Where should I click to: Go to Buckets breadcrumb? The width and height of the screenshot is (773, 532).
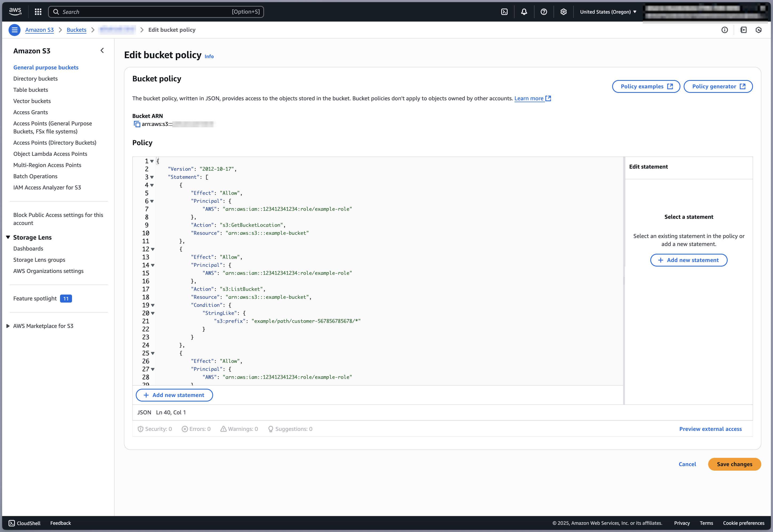[x=76, y=30]
